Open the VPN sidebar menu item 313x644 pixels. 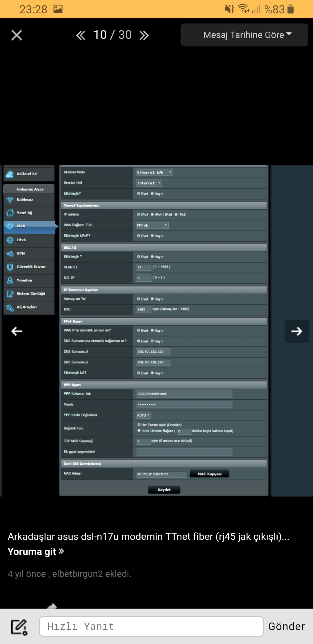[x=21, y=254]
